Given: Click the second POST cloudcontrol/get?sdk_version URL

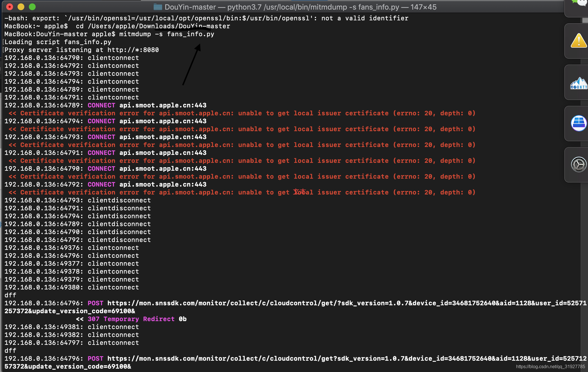Looking at the screenshot, I should coord(347,358).
